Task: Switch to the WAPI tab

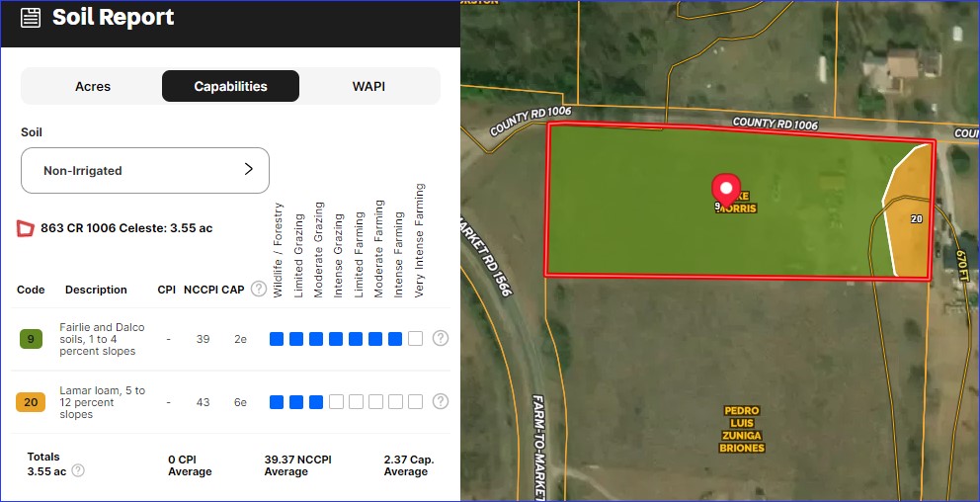Action: pyautogui.click(x=368, y=86)
